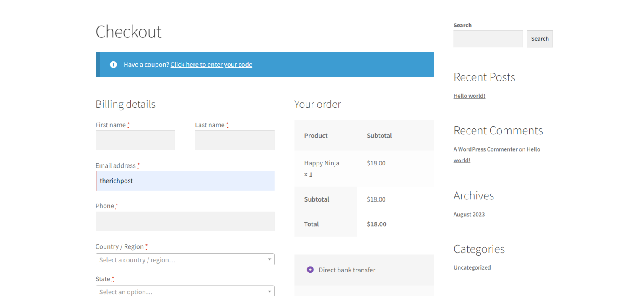Screen dimensions: 644x296
Task: Open the State select dropdown
Action: click(185, 291)
